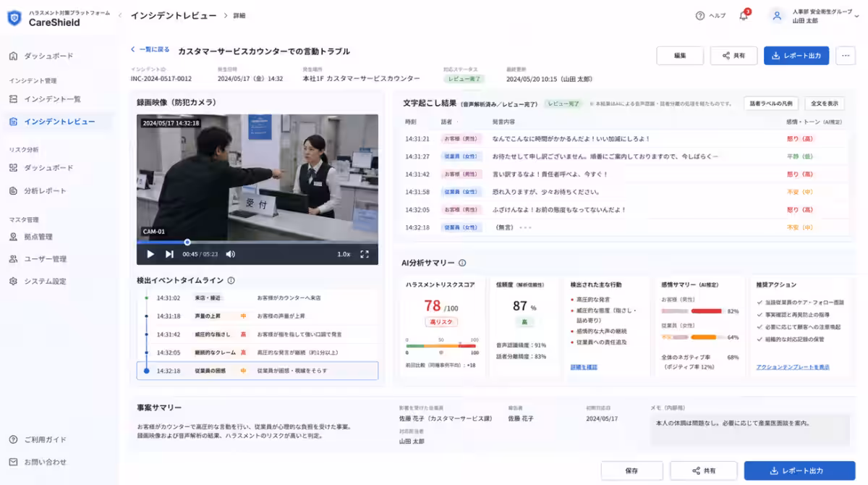Click the top 共有 button

(x=733, y=56)
